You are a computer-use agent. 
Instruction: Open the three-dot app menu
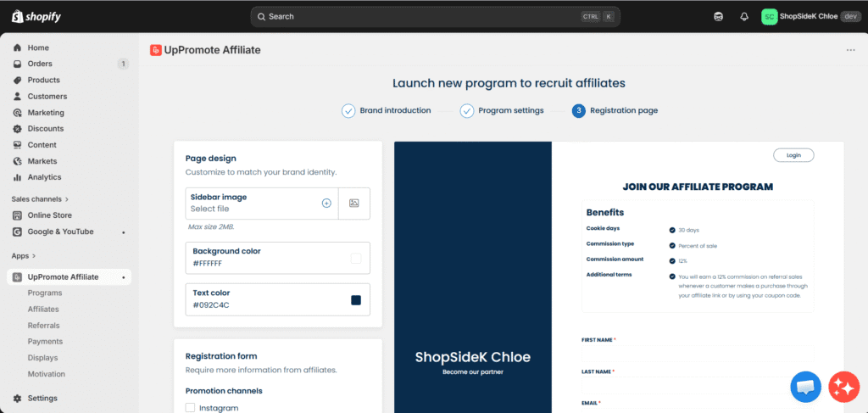pos(851,50)
